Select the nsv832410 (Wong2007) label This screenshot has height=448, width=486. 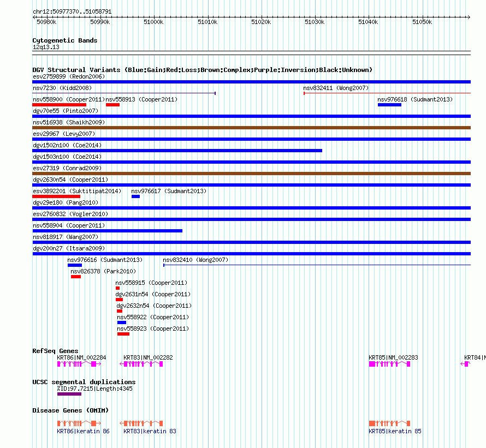tap(195, 260)
